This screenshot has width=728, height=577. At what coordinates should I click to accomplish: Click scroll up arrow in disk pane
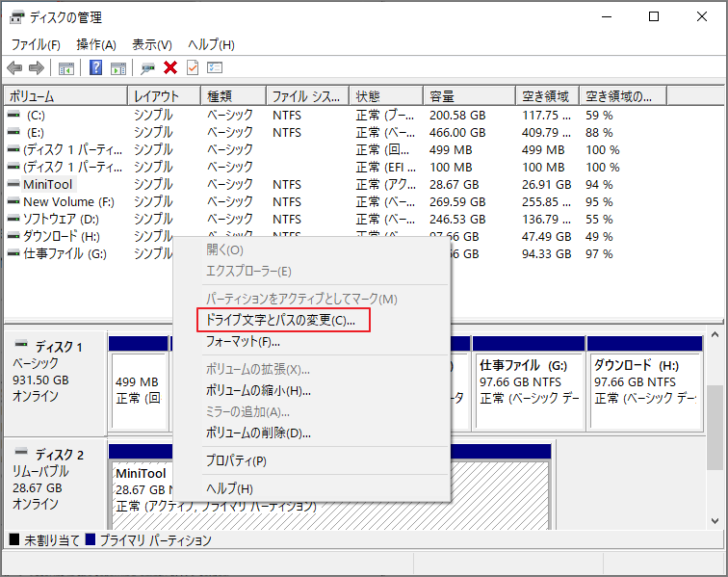pos(715,335)
